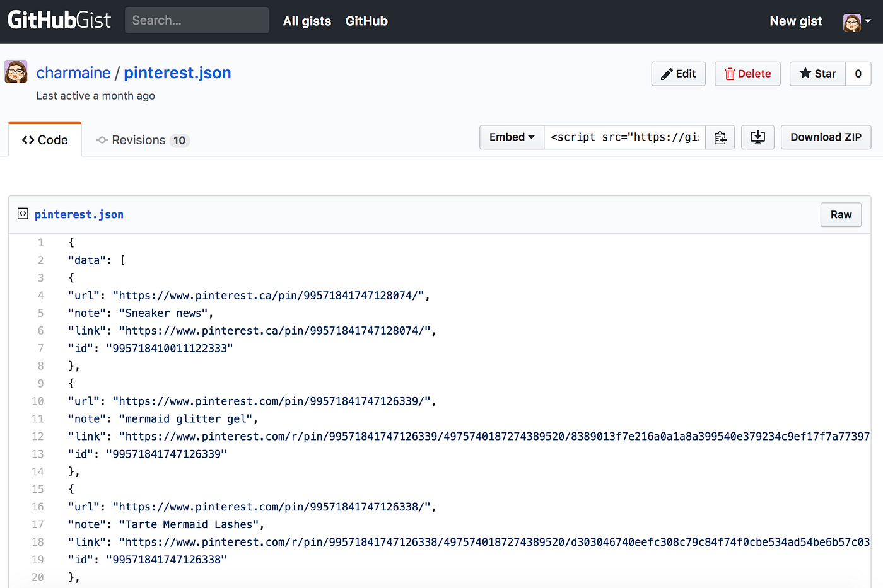Select the Code tab
Image resolution: width=883 pixels, height=588 pixels.
[x=44, y=140]
